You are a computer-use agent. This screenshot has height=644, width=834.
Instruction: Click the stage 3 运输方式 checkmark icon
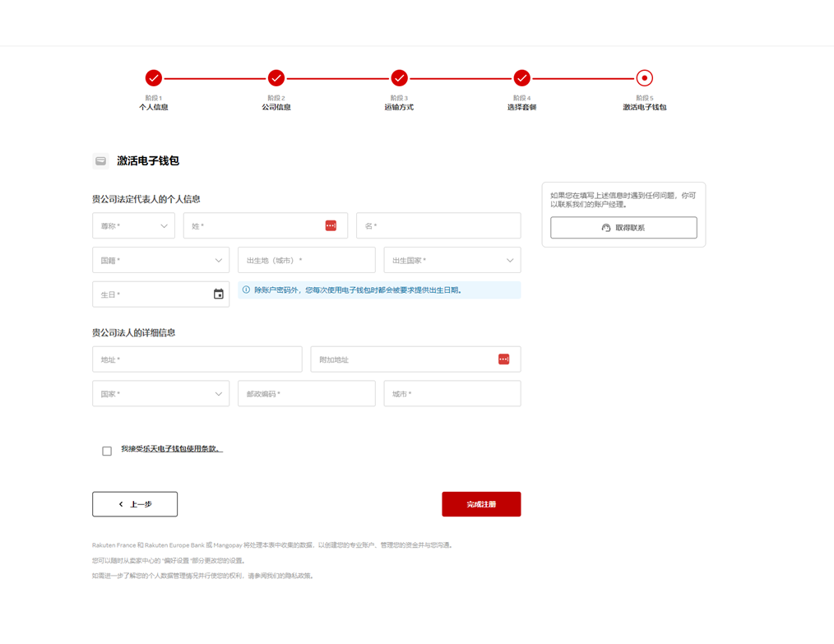(x=399, y=78)
